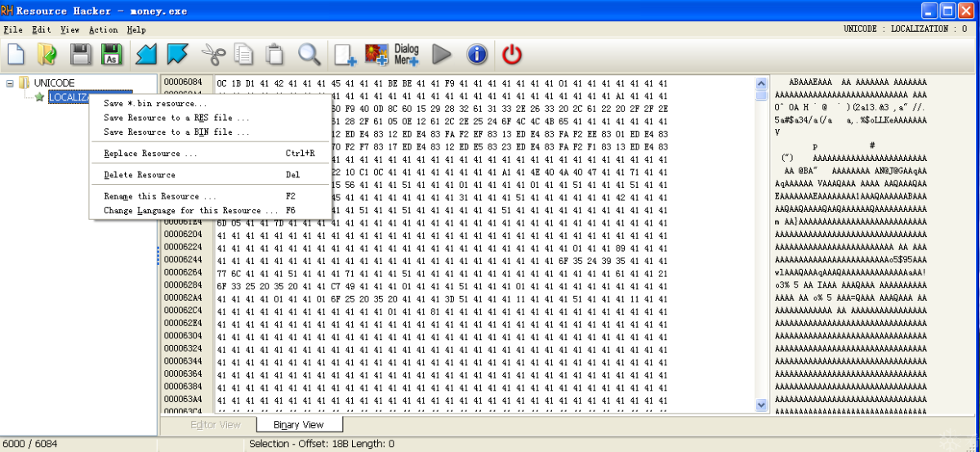Click the Add image resource icon
Screen dimensions: 980x452
(376, 55)
